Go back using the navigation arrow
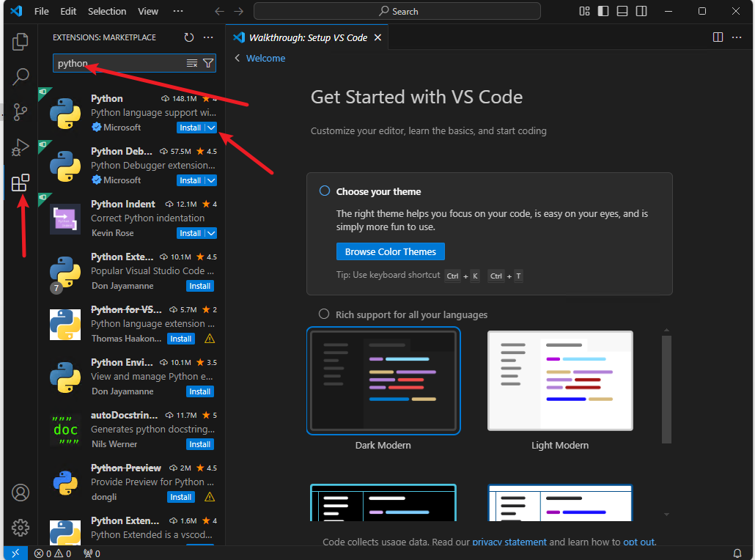 (x=220, y=11)
